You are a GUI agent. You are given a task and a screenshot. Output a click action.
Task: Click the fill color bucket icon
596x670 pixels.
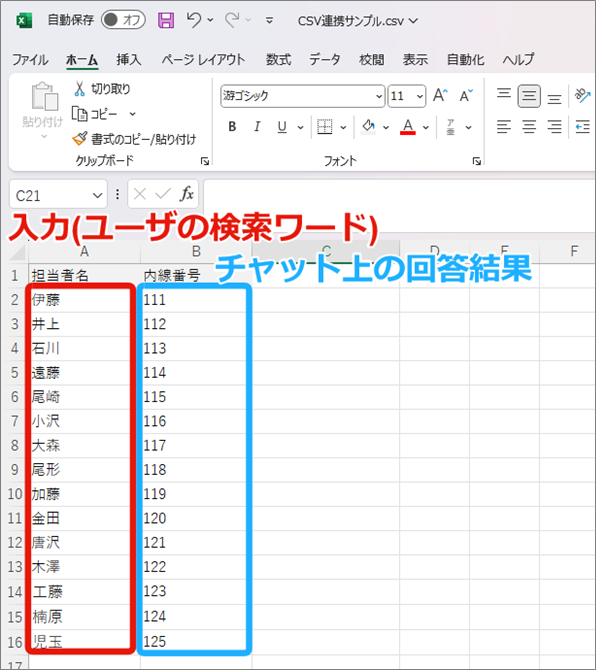[x=368, y=127]
